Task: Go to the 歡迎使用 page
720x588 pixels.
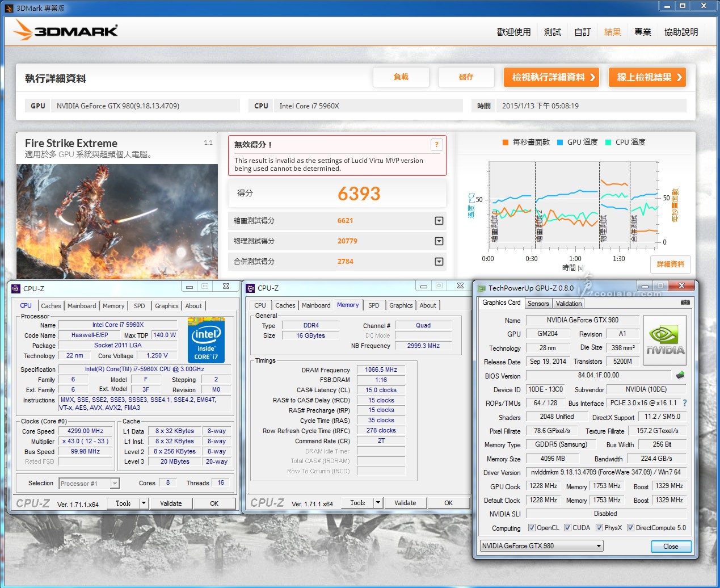Action: [514, 32]
